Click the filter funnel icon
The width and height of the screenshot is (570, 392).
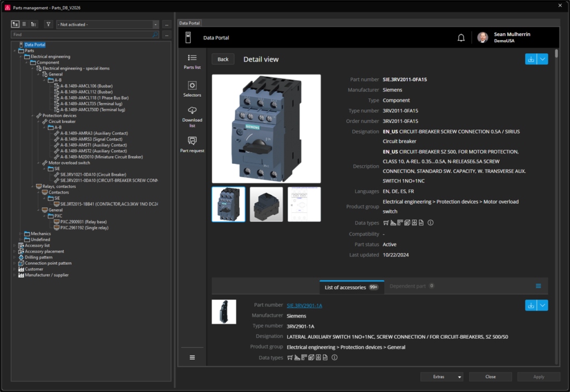point(48,24)
